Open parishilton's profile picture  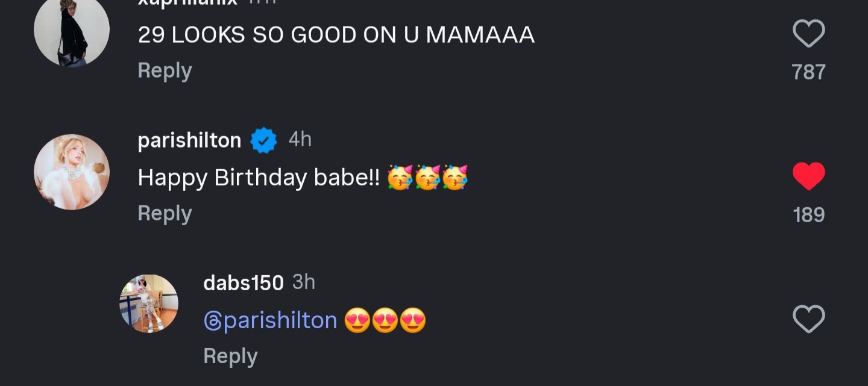click(x=72, y=172)
